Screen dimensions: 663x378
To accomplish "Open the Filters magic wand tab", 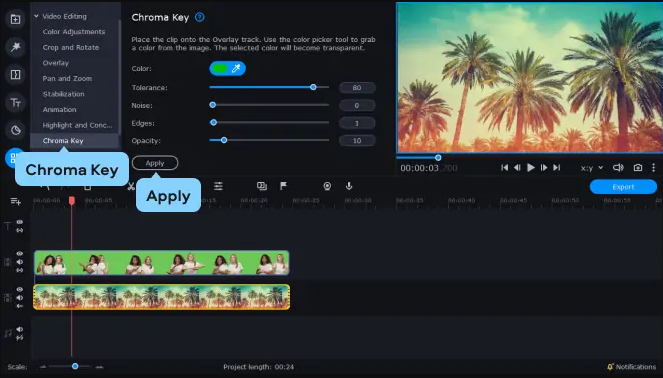I will coord(15,47).
